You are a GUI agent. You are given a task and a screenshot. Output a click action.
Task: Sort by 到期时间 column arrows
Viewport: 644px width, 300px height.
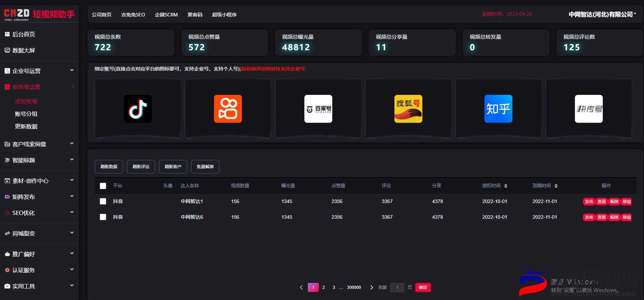(x=556, y=186)
